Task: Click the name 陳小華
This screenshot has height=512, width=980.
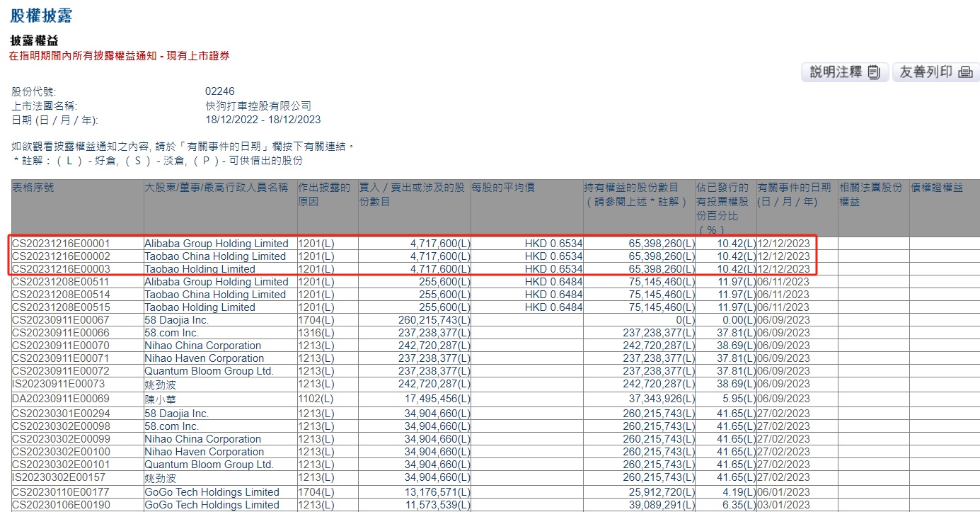Action: (160, 399)
